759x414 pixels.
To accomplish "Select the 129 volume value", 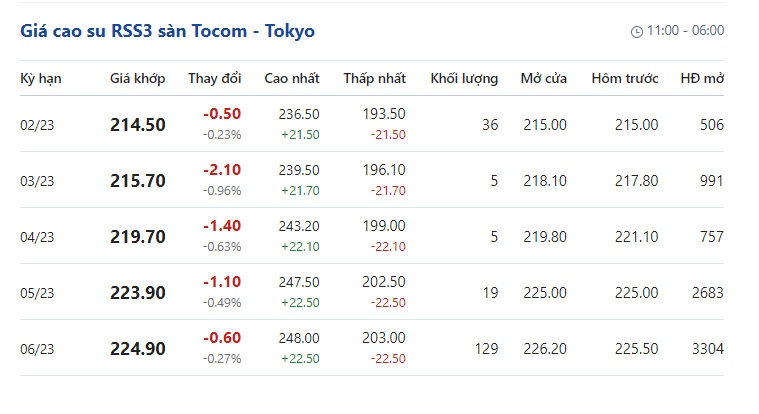I will (x=486, y=349).
